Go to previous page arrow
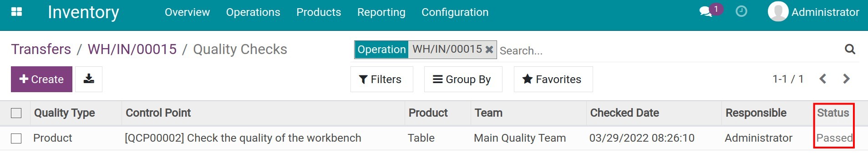868x168 pixels. tap(823, 79)
